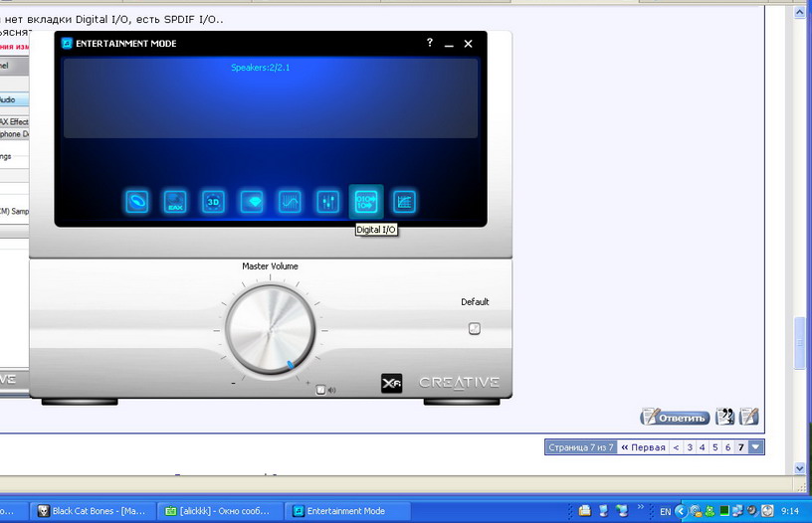
Task: Click the Страница 7 из 7 label
Action: (x=580, y=447)
